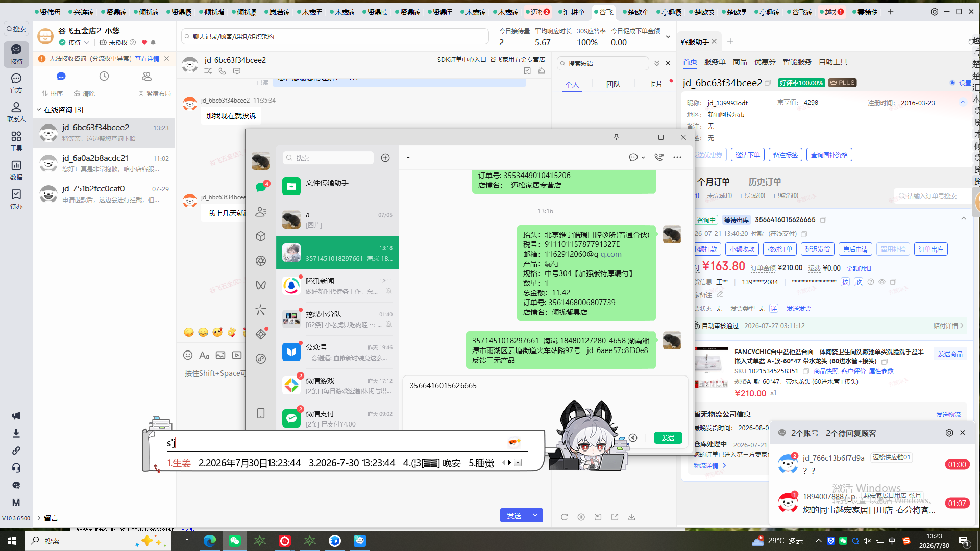Click the phone icon in the chat header
Screen dimensions: 980x551
[x=223, y=71]
